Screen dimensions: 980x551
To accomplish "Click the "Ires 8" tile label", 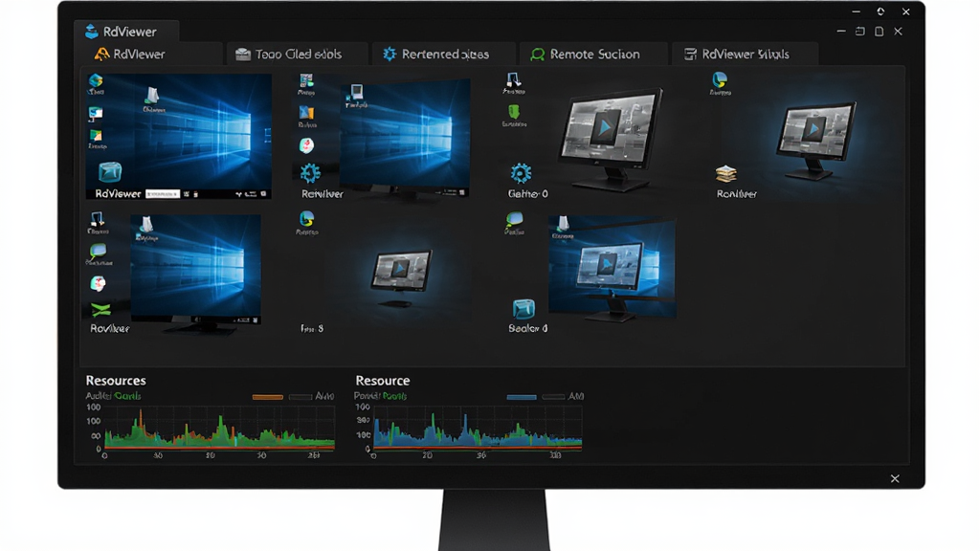I will [312, 329].
